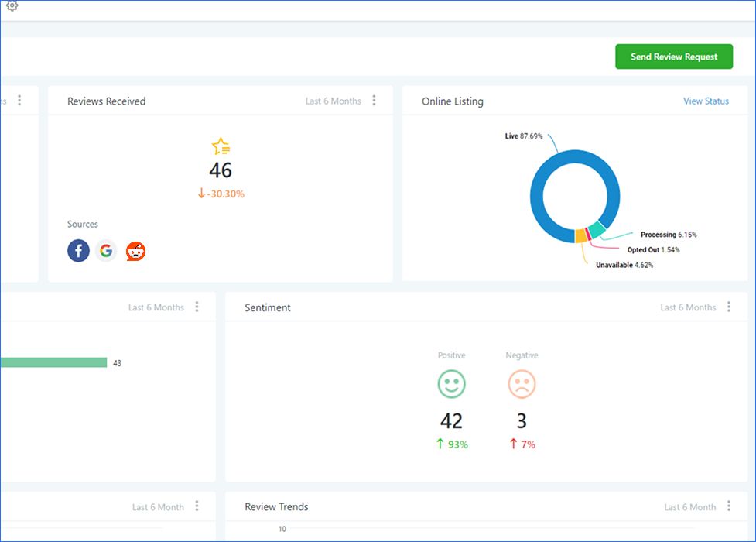Click the orange Negative frowning face icon

coord(522,384)
